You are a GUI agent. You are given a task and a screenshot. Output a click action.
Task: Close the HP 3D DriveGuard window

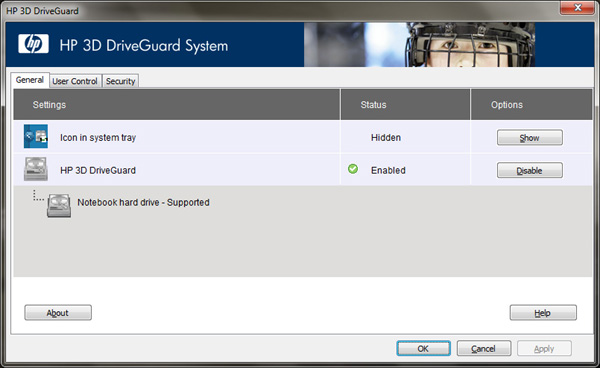point(578,8)
